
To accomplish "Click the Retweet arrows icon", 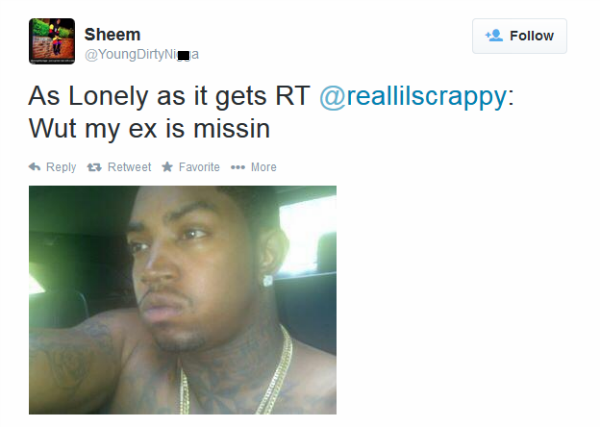I will 94,167.
